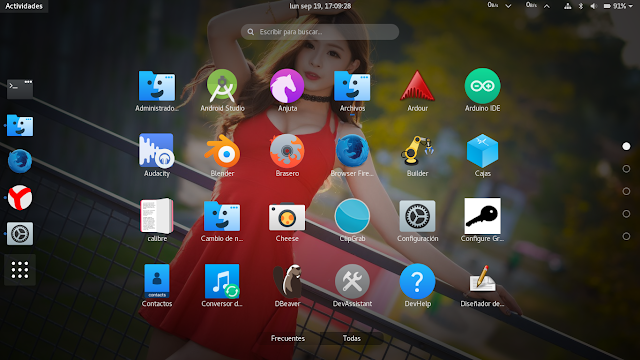Image resolution: width=640 pixels, height=360 pixels.
Task: Open the Administrador app in the grid
Action: [157, 91]
